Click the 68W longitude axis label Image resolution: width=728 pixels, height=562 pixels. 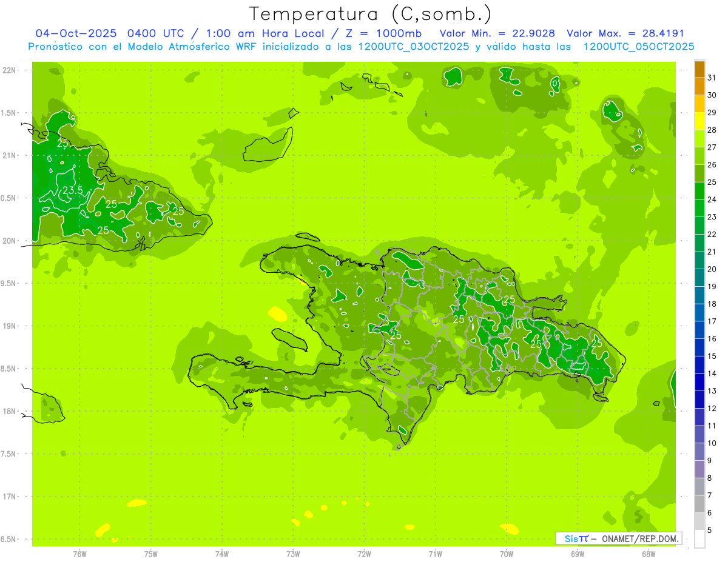click(649, 554)
